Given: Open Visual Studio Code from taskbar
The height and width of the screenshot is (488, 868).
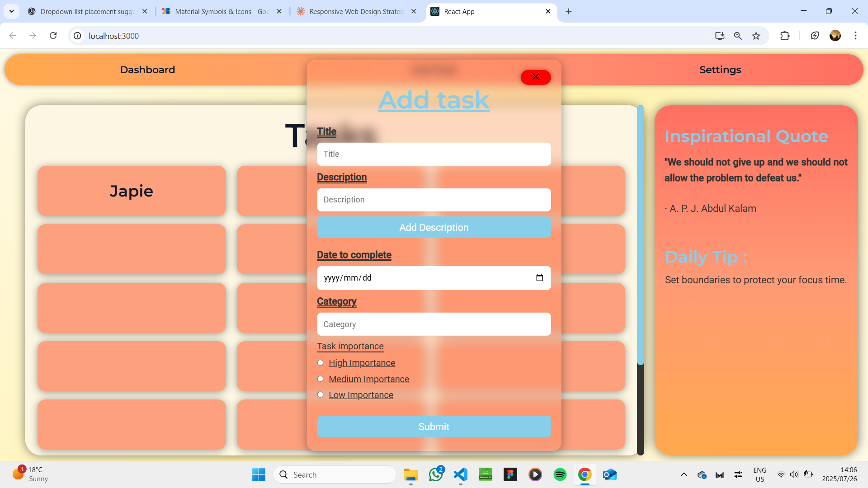Looking at the screenshot, I should point(460,474).
